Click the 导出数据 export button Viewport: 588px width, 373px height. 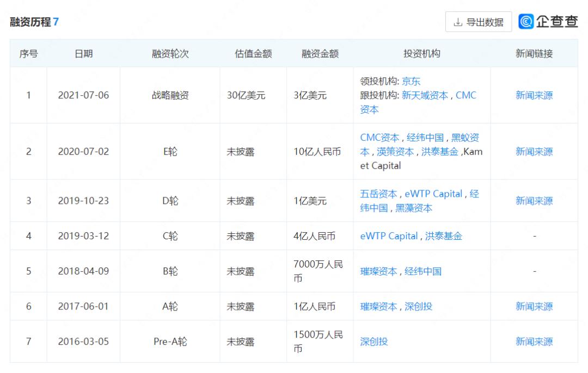pos(478,22)
